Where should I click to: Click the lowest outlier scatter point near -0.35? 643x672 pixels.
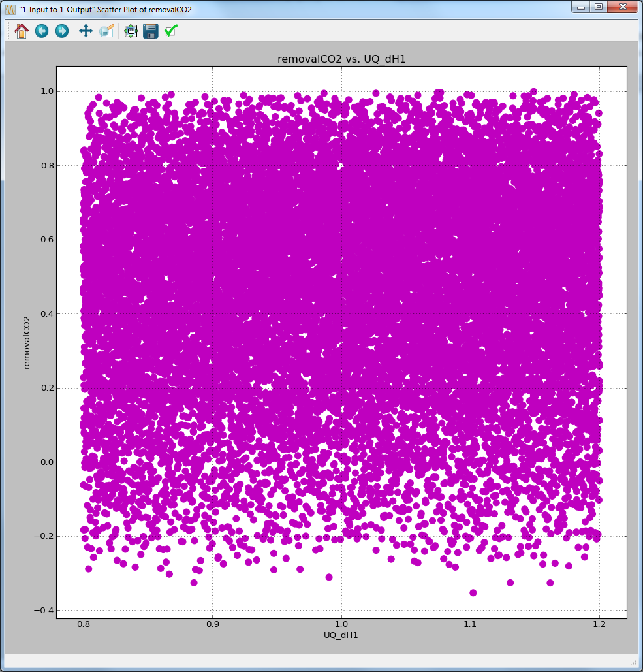[x=471, y=592]
